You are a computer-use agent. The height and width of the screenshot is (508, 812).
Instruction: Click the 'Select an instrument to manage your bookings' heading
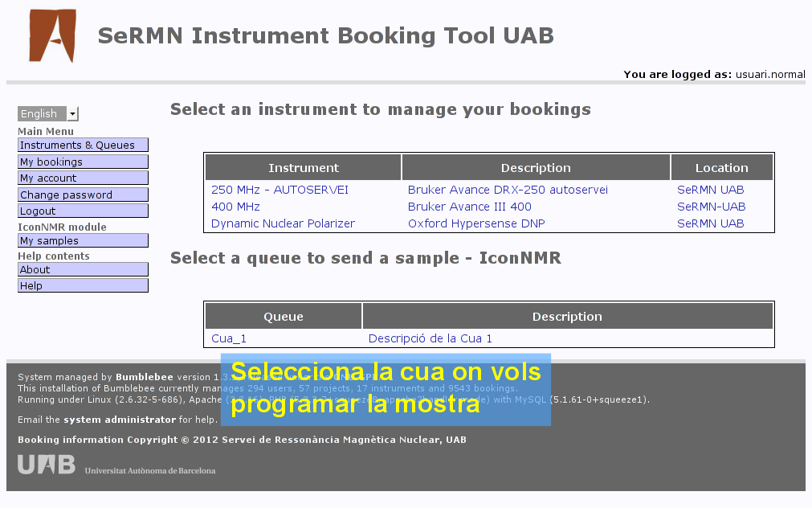pos(381,109)
